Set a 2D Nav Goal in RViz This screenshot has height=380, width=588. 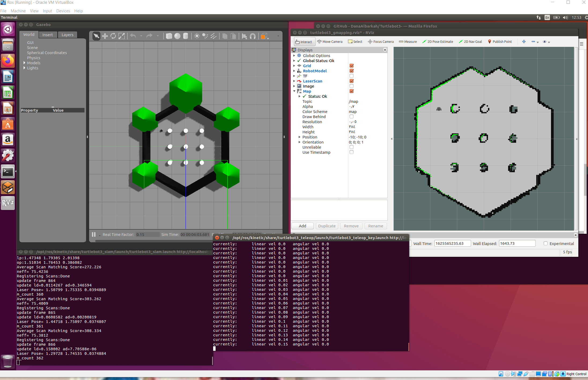(471, 42)
